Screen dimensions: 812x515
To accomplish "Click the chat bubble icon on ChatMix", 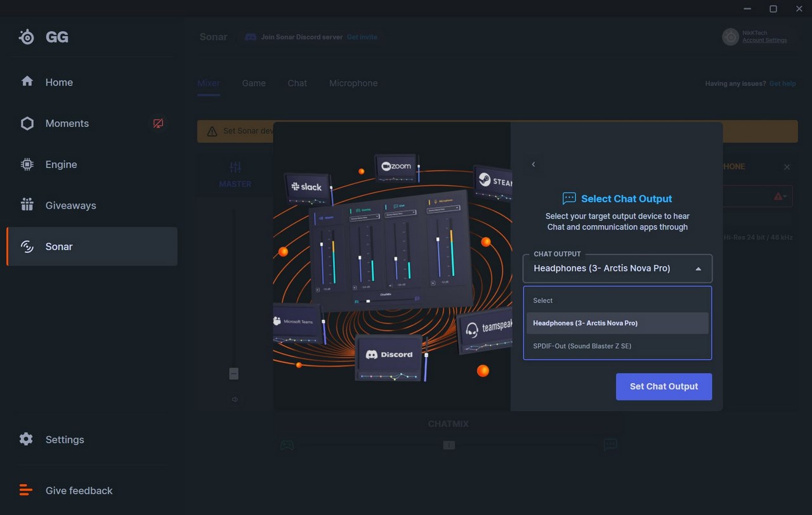I will click(x=610, y=445).
